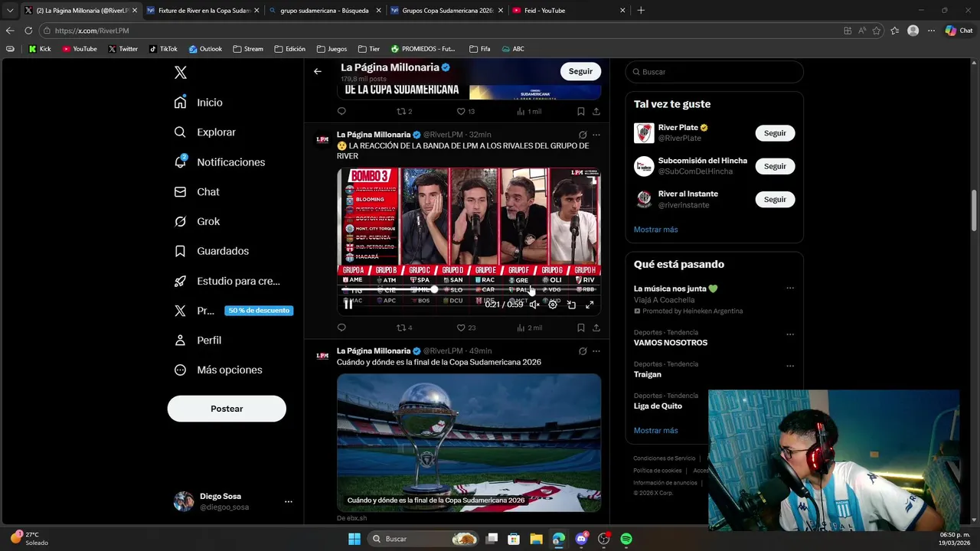Open Kick bookmark
Image resolution: width=980 pixels, height=551 pixels.
(x=40, y=49)
